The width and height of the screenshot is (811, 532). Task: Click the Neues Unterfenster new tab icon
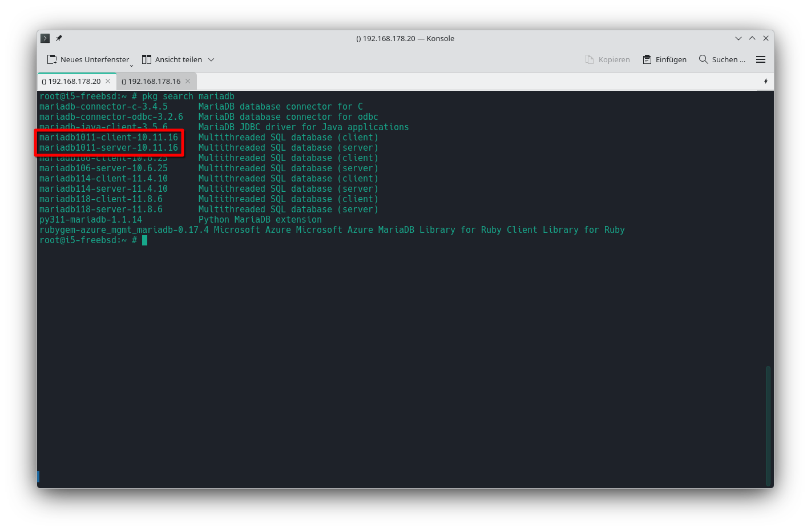(x=52, y=59)
